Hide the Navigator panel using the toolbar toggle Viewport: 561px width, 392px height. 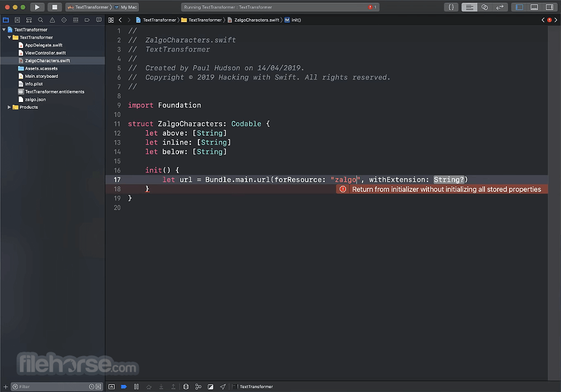pyautogui.click(x=519, y=7)
